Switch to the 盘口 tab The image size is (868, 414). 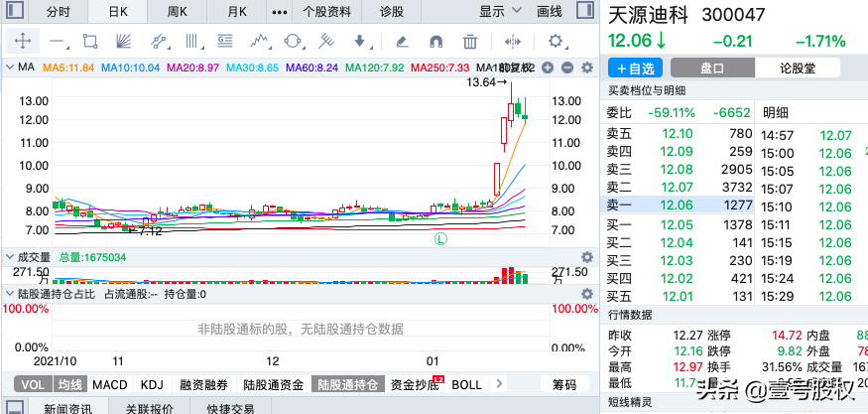[712, 69]
